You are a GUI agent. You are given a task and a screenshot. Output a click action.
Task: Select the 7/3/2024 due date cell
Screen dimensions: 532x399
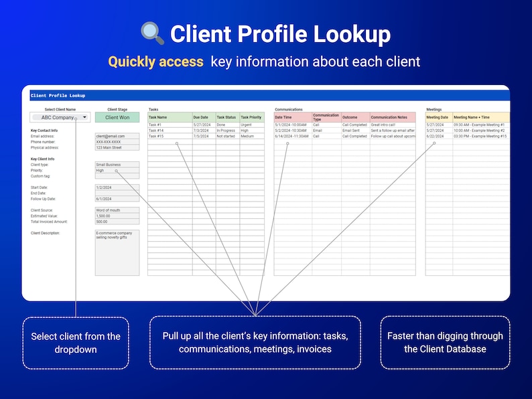coord(204,131)
